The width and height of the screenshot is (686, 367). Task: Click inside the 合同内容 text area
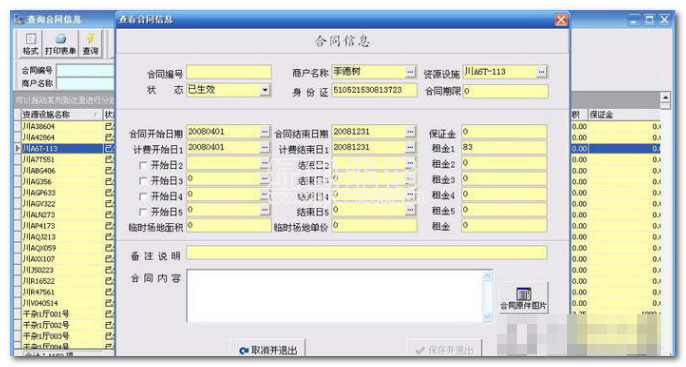pyautogui.click(x=335, y=296)
